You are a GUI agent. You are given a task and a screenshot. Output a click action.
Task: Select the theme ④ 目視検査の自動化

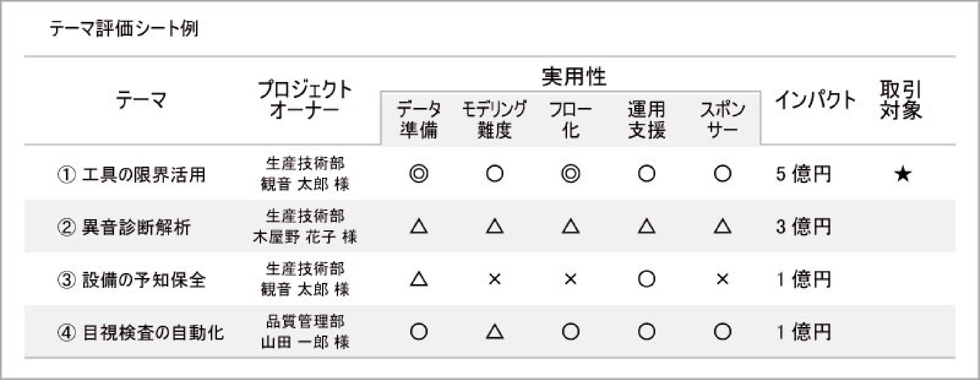[x=140, y=332]
